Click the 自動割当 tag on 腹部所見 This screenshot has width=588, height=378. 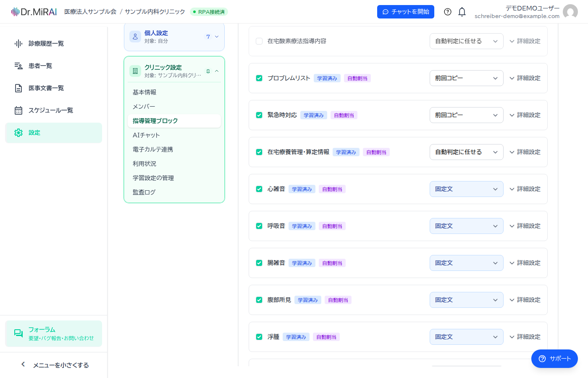tap(338, 300)
